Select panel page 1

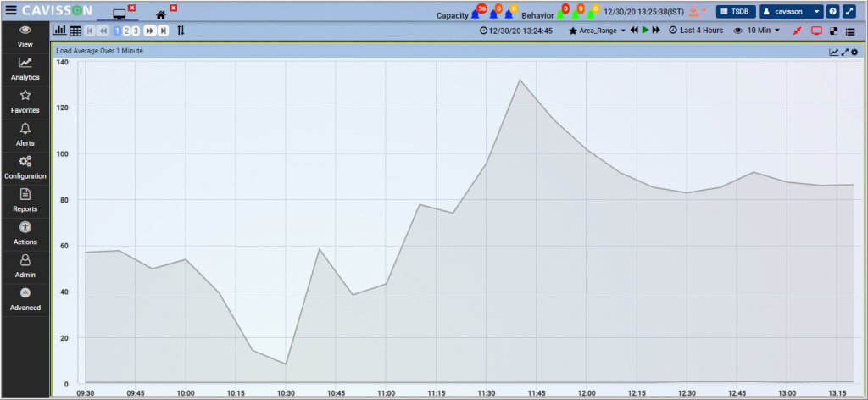[117, 31]
